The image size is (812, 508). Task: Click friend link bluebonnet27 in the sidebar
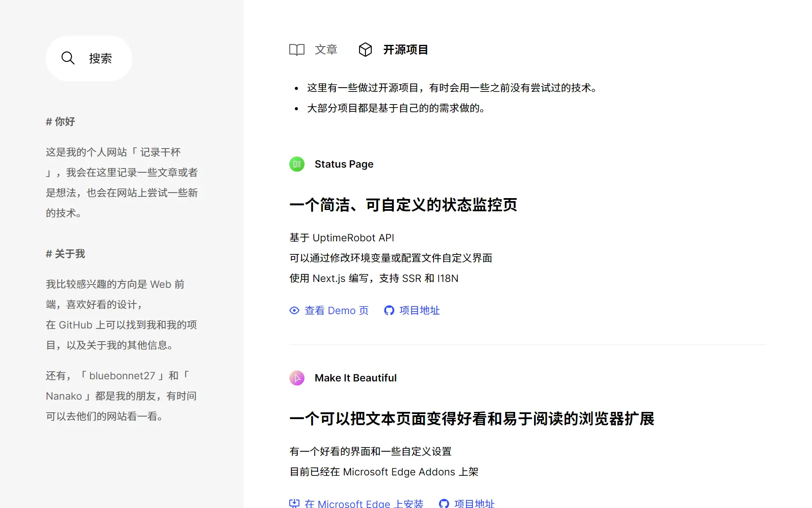(x=123, y=375)
